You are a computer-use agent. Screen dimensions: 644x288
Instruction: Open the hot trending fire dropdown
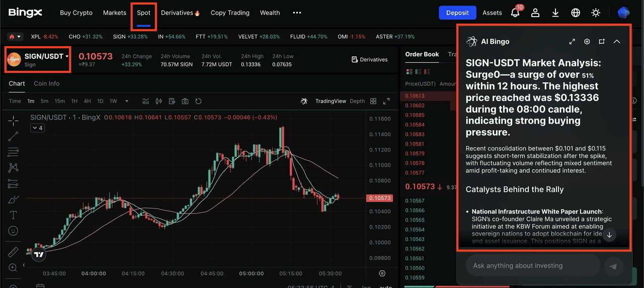[x=15, y=37]
